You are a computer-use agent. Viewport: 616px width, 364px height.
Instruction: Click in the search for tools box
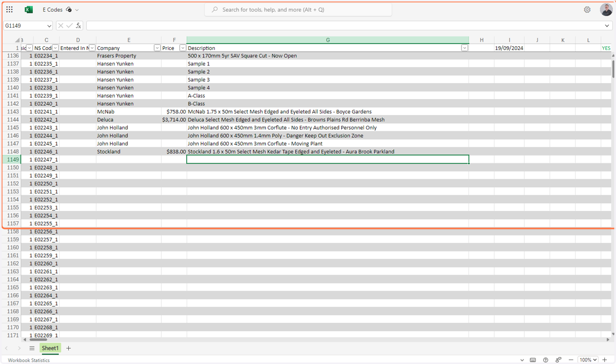coord(298,10)
